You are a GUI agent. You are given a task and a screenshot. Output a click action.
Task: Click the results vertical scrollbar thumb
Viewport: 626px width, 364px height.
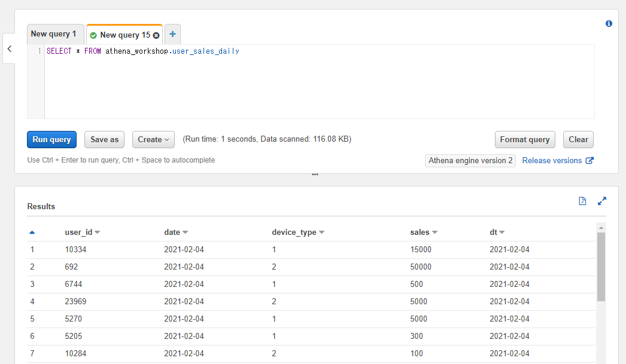click(601, 267)
